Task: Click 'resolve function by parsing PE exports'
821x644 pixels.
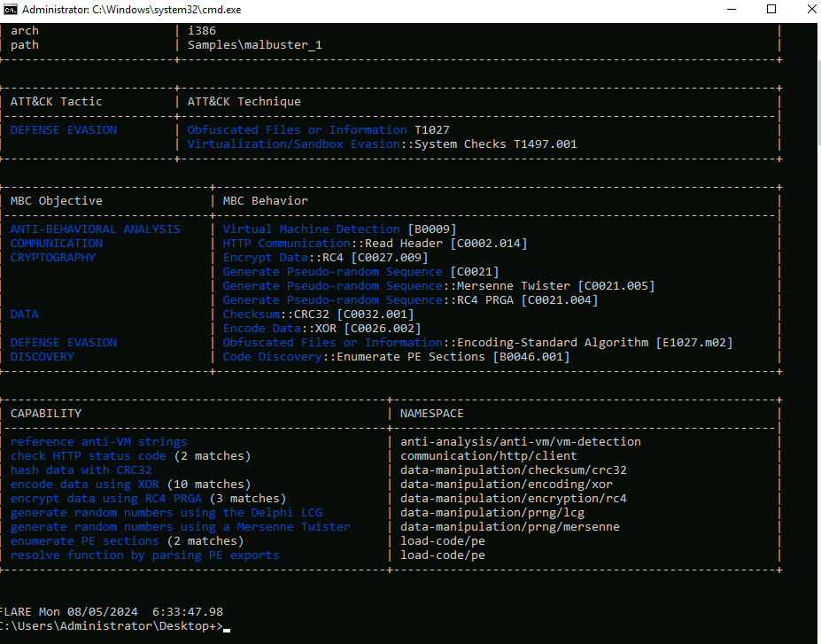Action: tap(144, 555)
